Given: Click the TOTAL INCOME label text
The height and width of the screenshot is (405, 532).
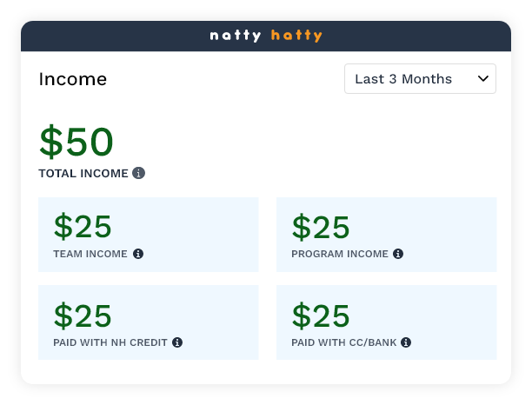Looking at the screenshot, I should tap(83, 173).
